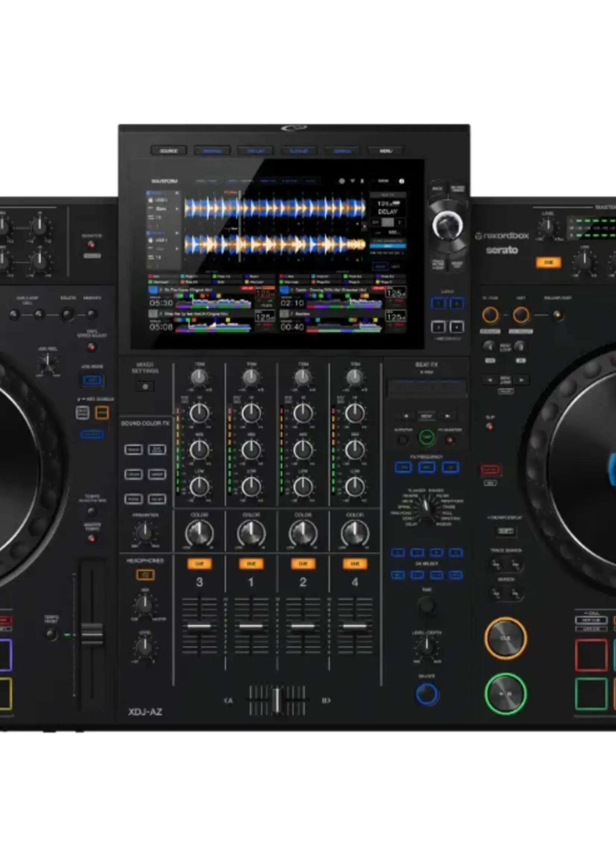The image size is (616, 863).
Task: Toggle the FX QUANTIZE button
Action: (450, 440)
